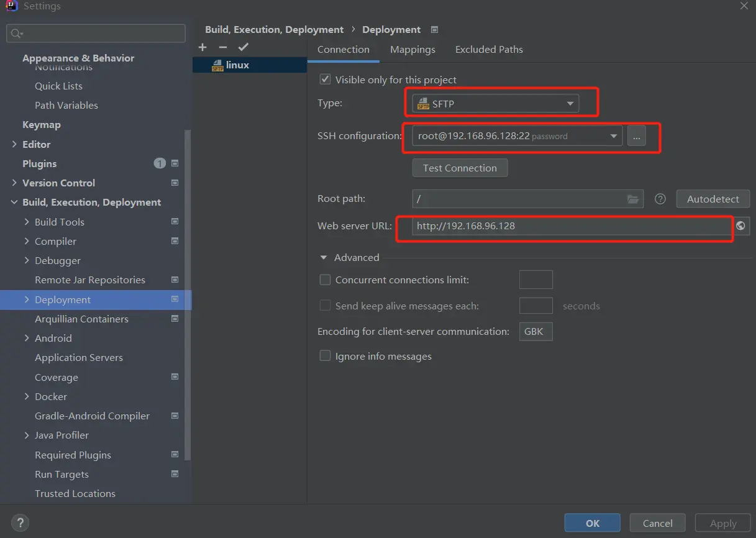Image resolution: width=756 pixels, height=538 pixels.
Task: Click the Autodetect button
Action: [713, 199]
